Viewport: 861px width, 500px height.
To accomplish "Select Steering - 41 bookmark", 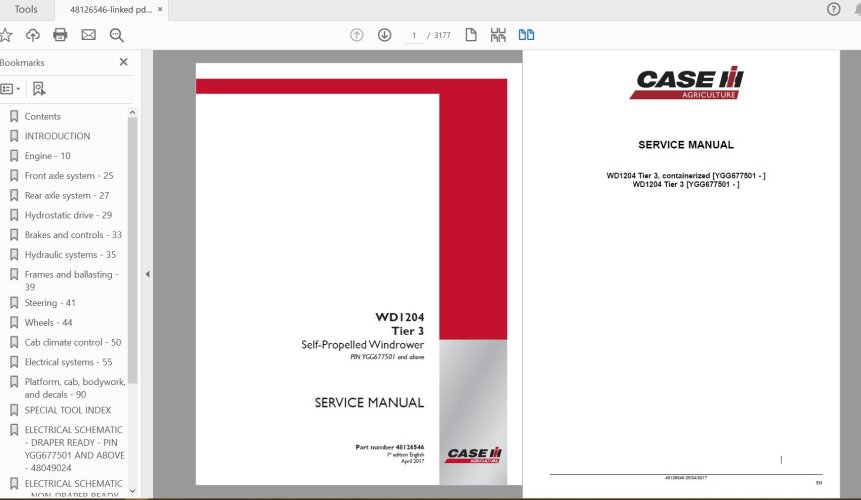I will click(x=50, y=303).
